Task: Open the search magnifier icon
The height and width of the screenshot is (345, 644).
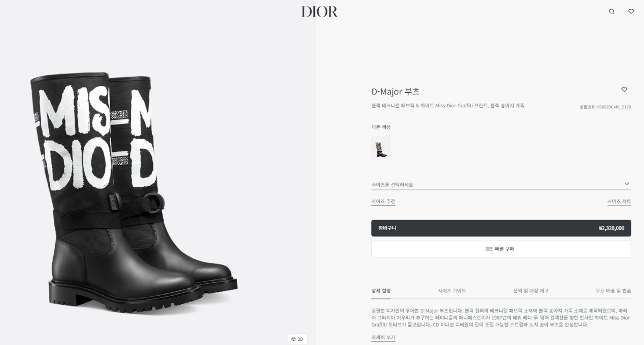Action: pos(611,11)
